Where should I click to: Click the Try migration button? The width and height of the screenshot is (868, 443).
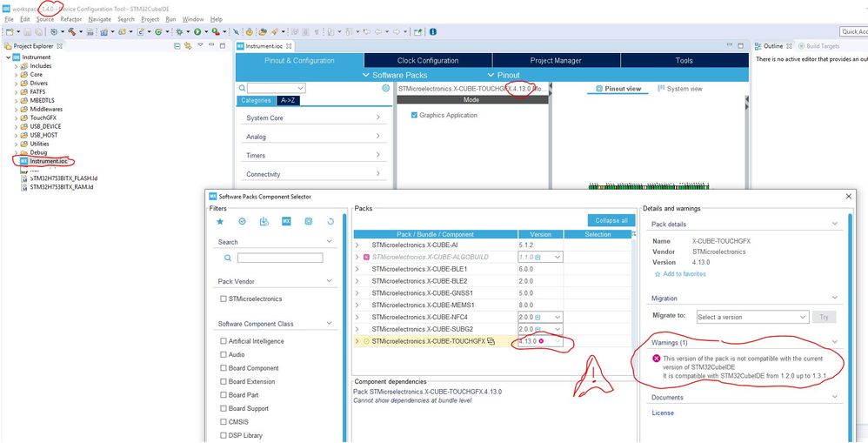(x=825, y=318)
